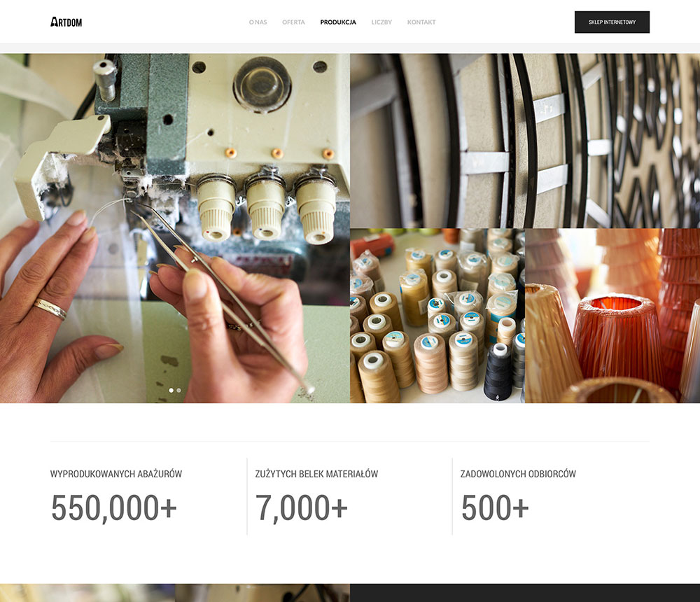Viewport: 700px width, 602px height.
Task: Click the 7,000+ material rolls figure
Action: coord(301,507)
